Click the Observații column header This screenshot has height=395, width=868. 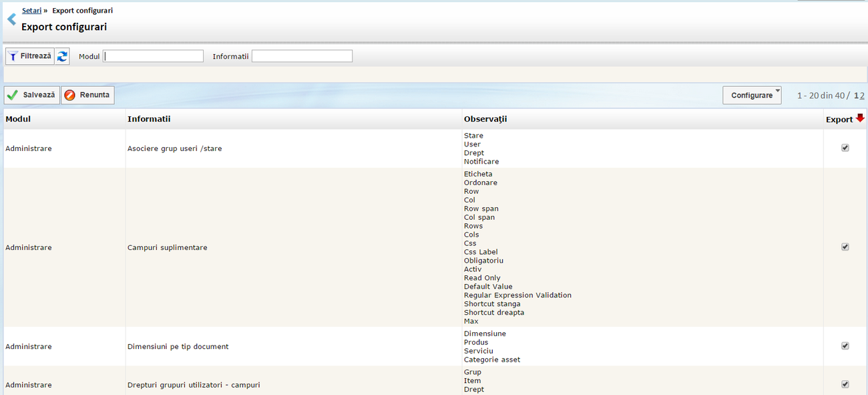[x=485, y=119]
